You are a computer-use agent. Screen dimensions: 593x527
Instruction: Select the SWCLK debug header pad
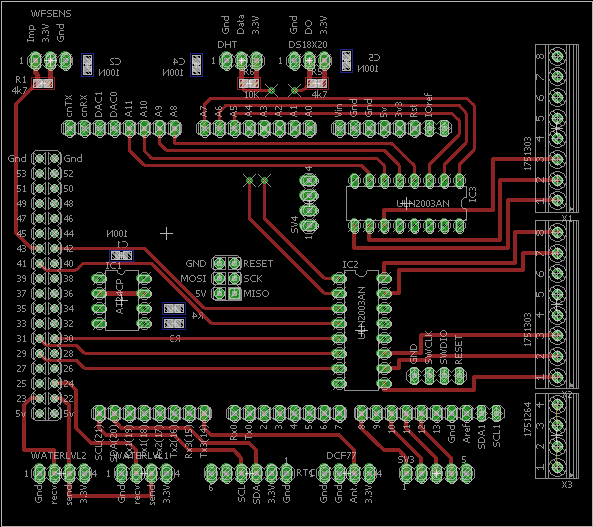pyautogui.click(x=429, y=375)
